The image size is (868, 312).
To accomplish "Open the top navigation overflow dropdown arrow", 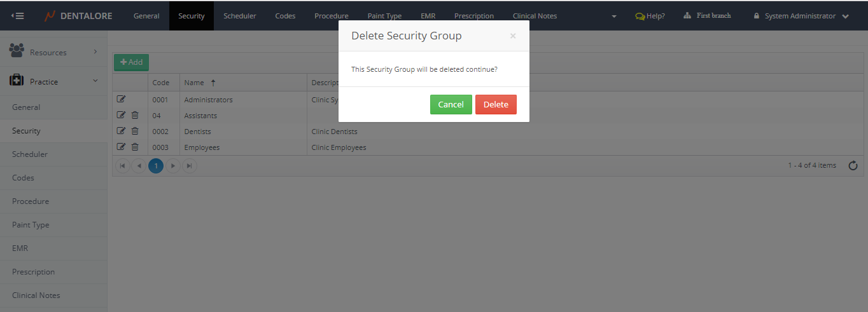I will (613, 17).
